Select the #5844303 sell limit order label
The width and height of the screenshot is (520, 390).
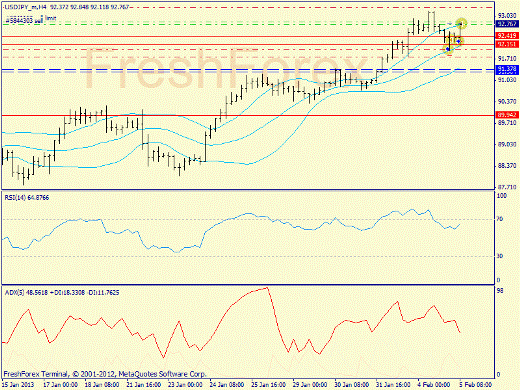coord(30,19)
